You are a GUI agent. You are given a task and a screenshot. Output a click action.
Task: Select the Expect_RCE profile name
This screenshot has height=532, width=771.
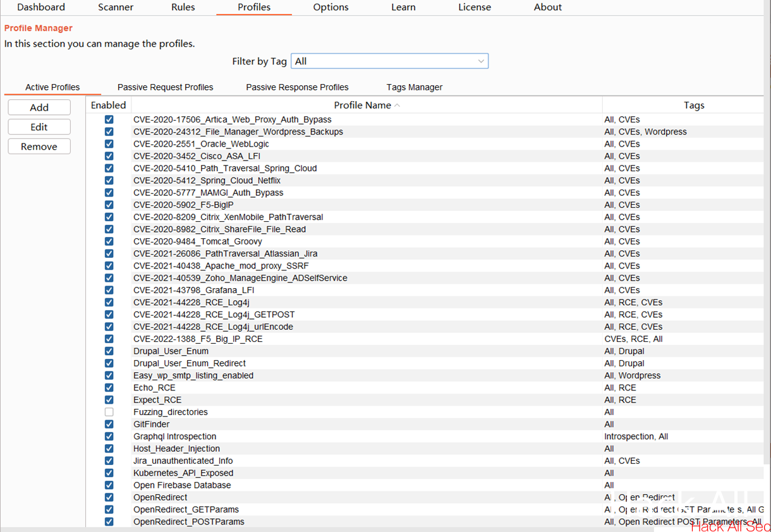pyautogui.click(x=157, y=400)
